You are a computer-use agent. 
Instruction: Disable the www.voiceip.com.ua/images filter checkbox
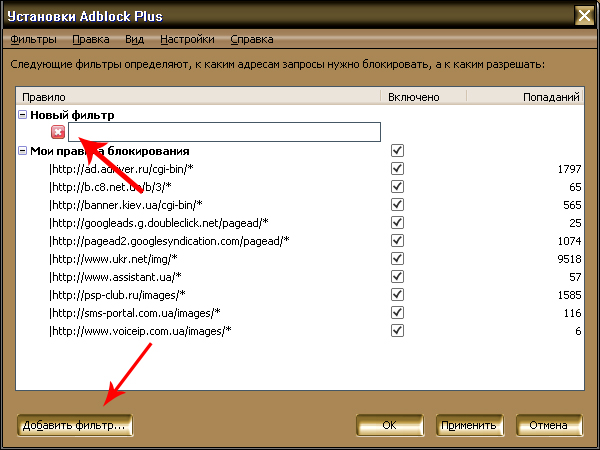[x=397, y=330]
